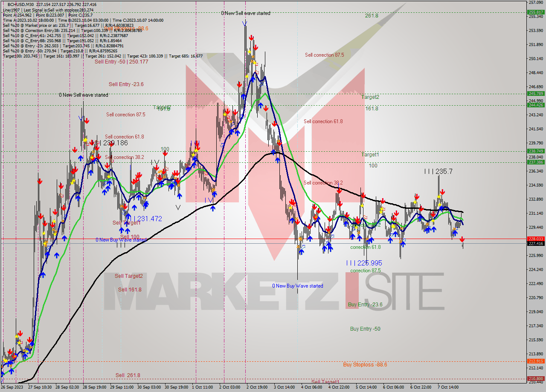The width and height of the screenshot is (546, 392).
Task: Click the 'Sell correction 38.2' label near 239.186
Action: pyautogui.click(x=125, y=157)
